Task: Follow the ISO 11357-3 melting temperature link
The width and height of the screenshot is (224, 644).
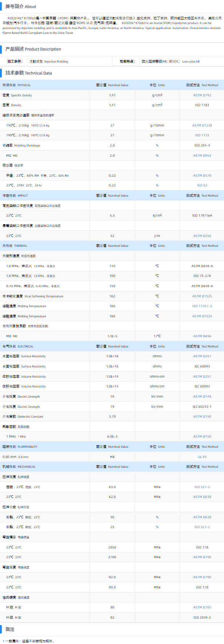Action: (202, 306)
